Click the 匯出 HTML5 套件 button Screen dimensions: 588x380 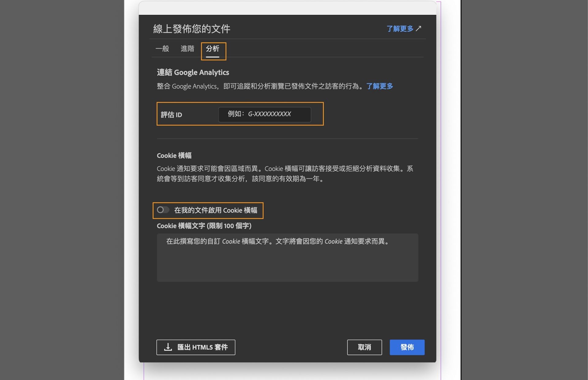[196, 347]
